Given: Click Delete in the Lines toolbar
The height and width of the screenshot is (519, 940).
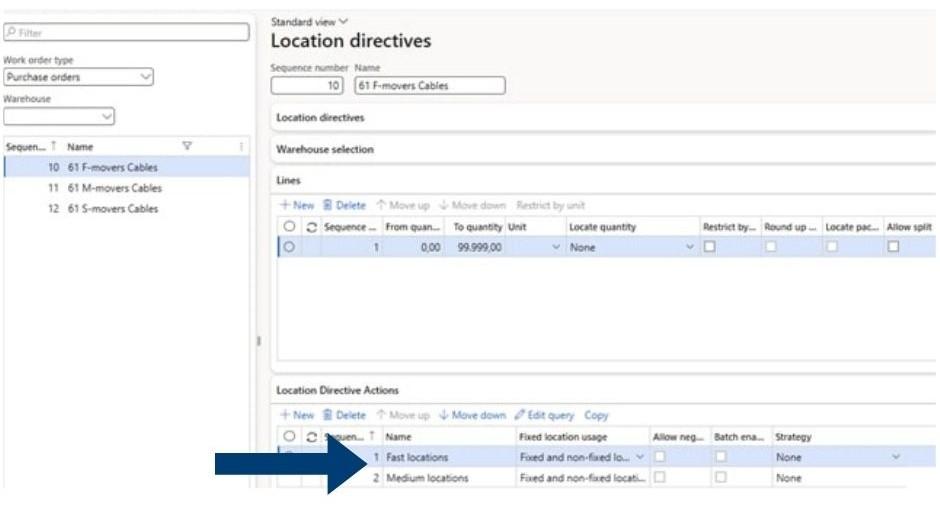Looking at the screenshot, I should point(344,205).
